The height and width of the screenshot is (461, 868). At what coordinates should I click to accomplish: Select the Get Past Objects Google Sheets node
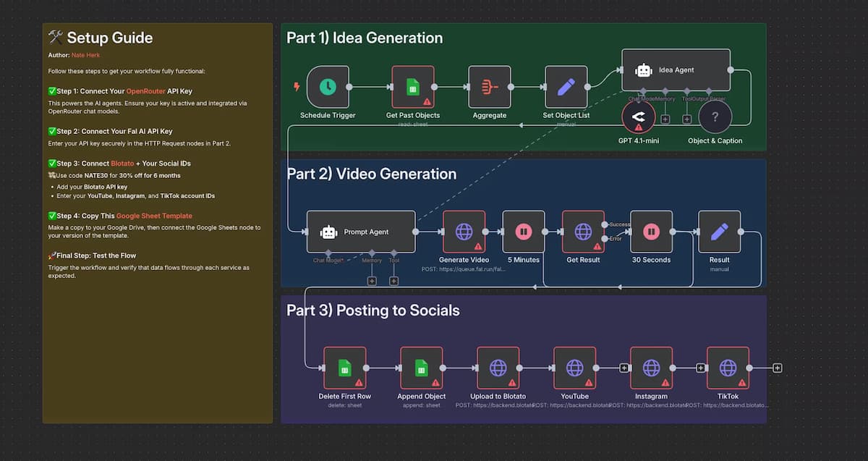(412, 85)
